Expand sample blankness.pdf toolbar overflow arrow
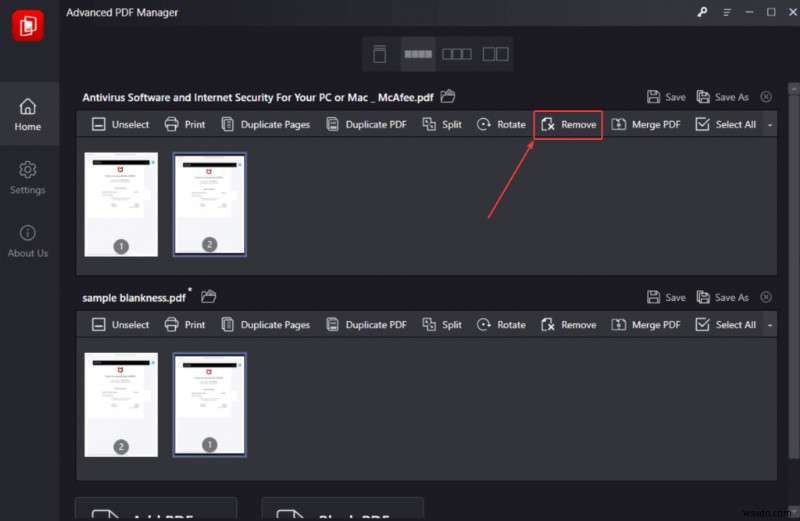Viewport: 800px width, 521px height. pos(770,325)
